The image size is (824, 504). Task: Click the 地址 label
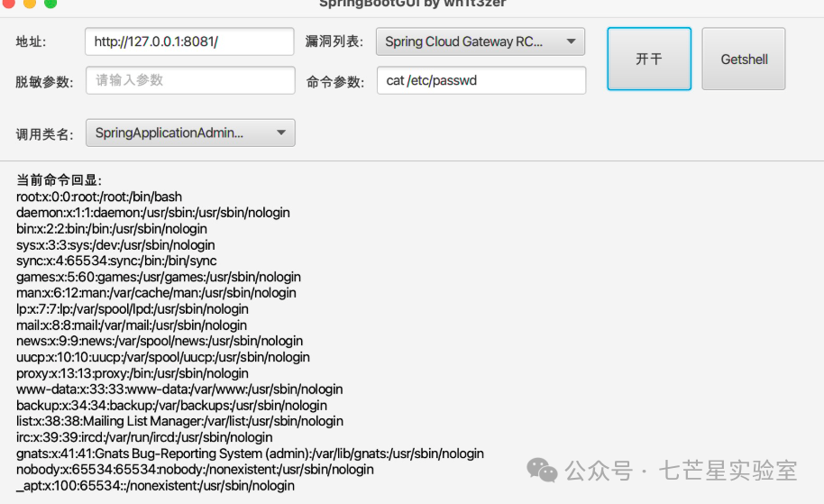click(x=31, y=41)
